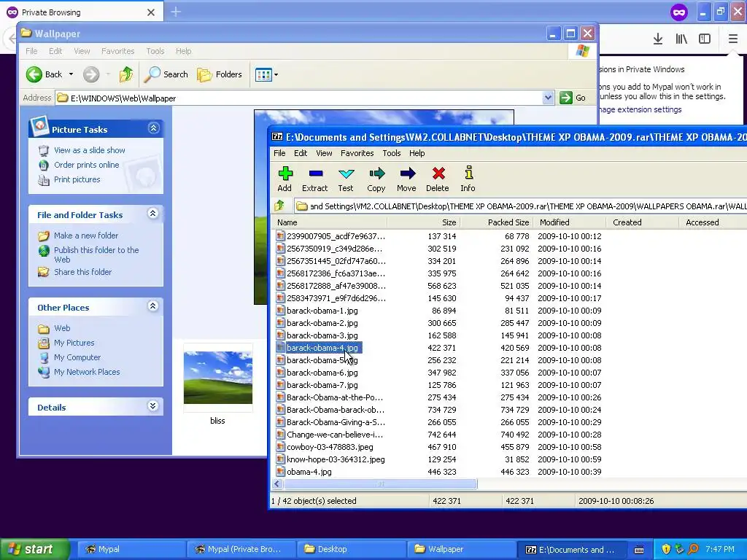Go up one folder level in 7-Zip
The height and width of the screenshot is (560, 747).
279,206
